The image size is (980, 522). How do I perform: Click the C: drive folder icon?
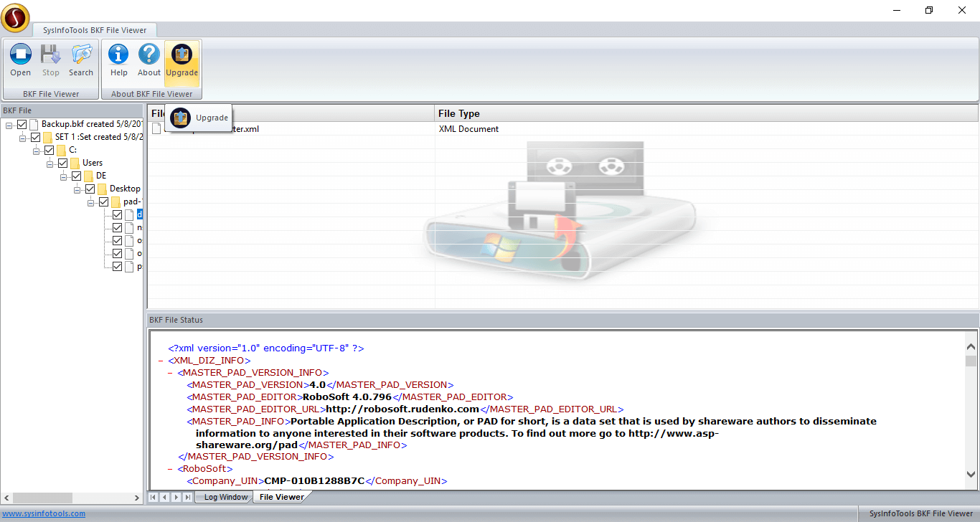pos(62,151)
